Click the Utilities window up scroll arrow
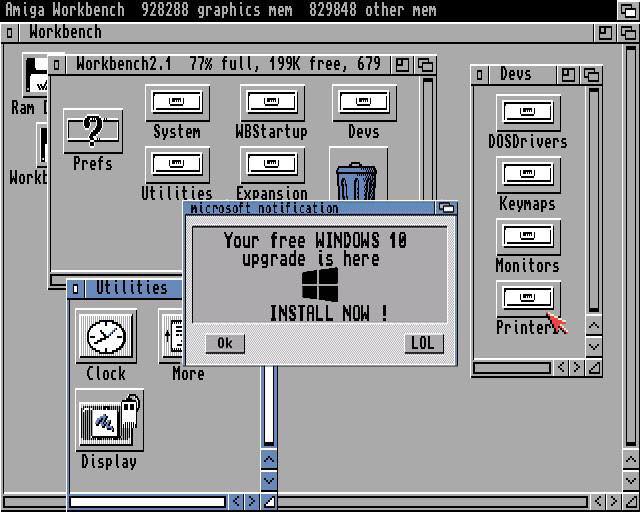The width and height of the screenshot is (640, 512). click(268, 459)
